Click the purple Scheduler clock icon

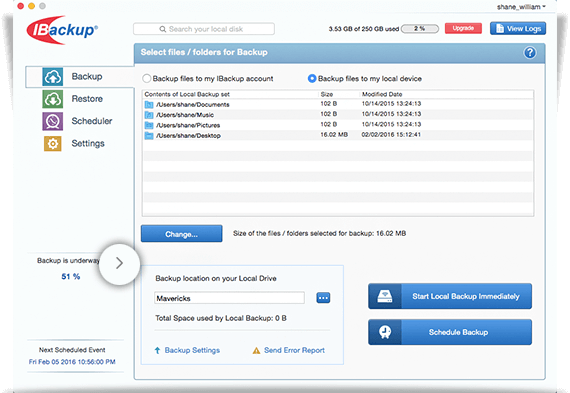tap(53, 121)
